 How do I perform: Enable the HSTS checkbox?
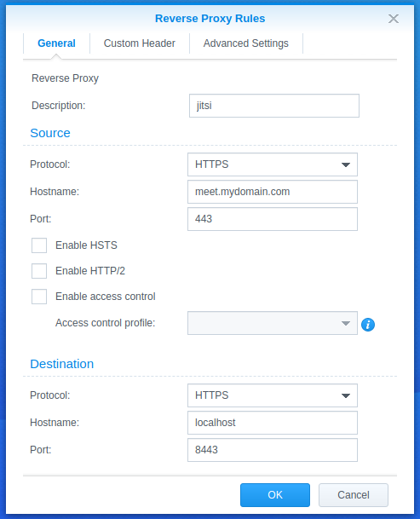(x=39, y=245)
